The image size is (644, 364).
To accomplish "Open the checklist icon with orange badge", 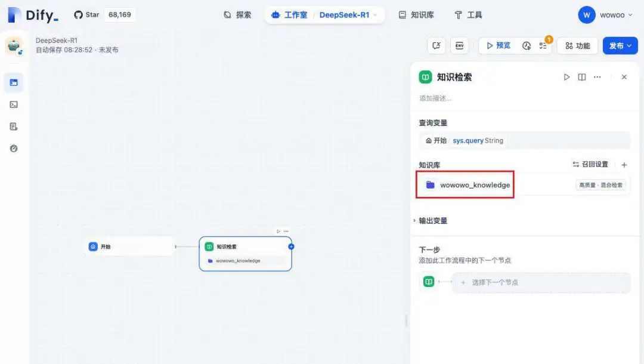I will (x=543, y=45).
